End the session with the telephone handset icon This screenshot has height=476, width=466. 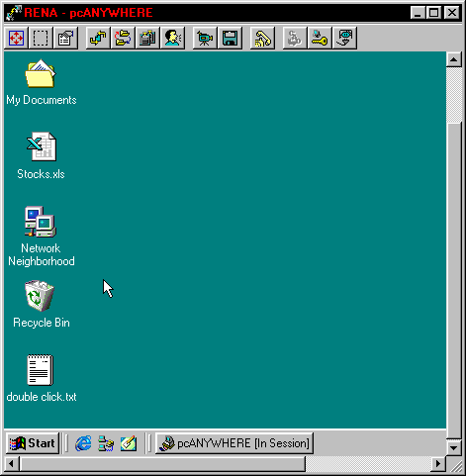tap(262, 39)
